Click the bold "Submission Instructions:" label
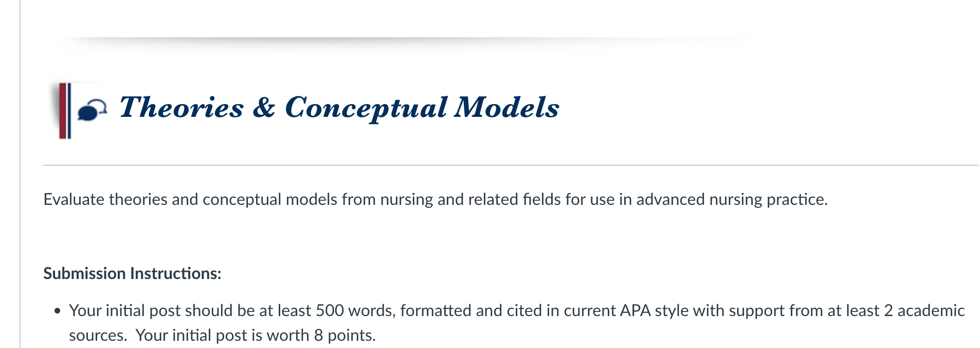980x348 pixels. (132, 273)
